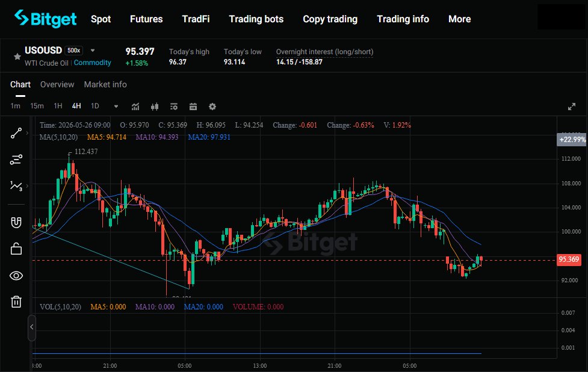The width and height of the screenshot is (588, 372).
Task: Select the wave pattern drawing tool
Action: click(16, 185)
